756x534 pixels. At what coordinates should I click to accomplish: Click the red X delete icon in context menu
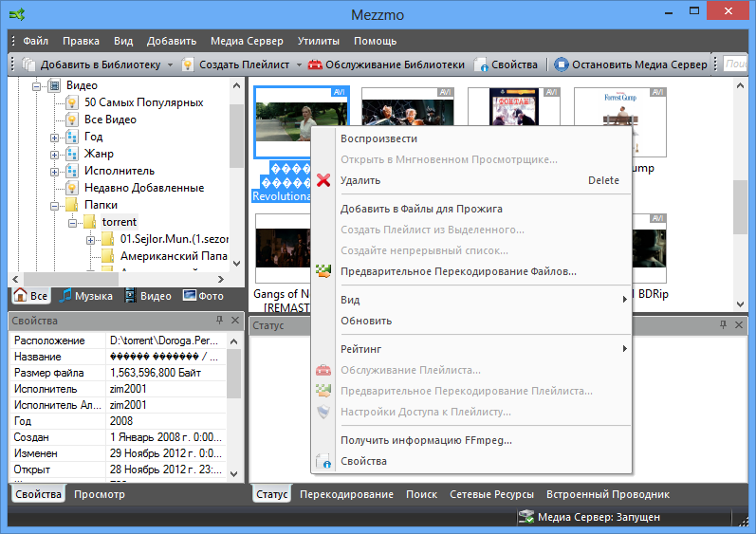323,180
